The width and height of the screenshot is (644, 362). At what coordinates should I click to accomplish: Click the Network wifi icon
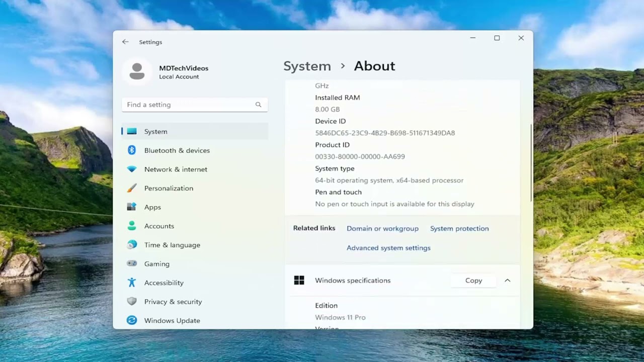[132, 169]
